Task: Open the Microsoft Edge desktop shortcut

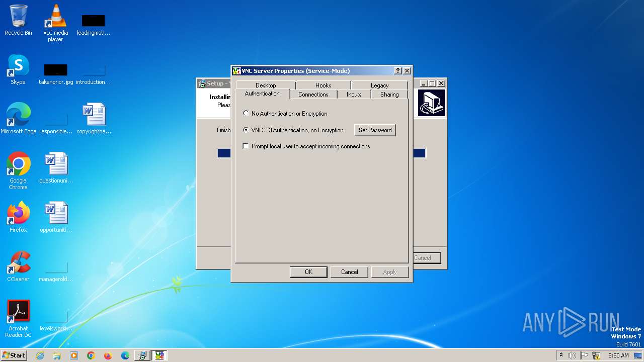Action: (x=18, y=118)
